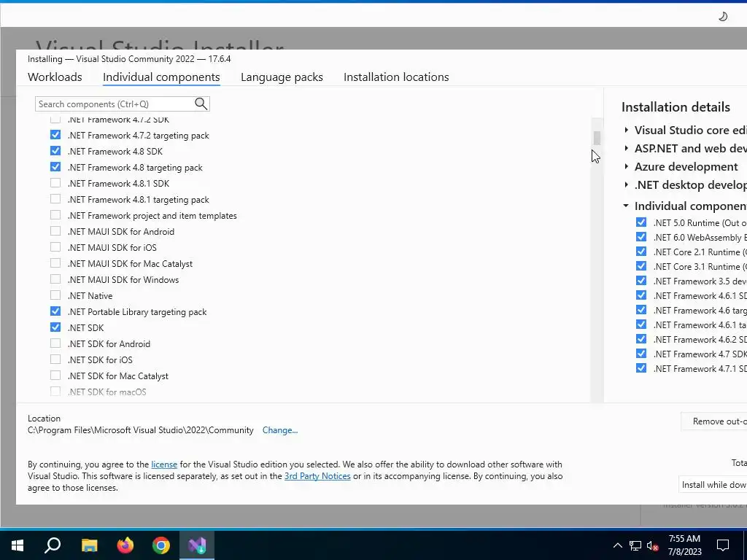Open the Install while downloading dropdown

pos(713,484)
